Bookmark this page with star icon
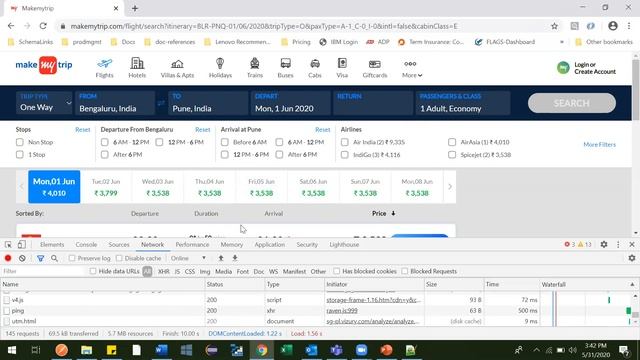Image resolution: width=640 pixels, height=360 pixels. 554,26
